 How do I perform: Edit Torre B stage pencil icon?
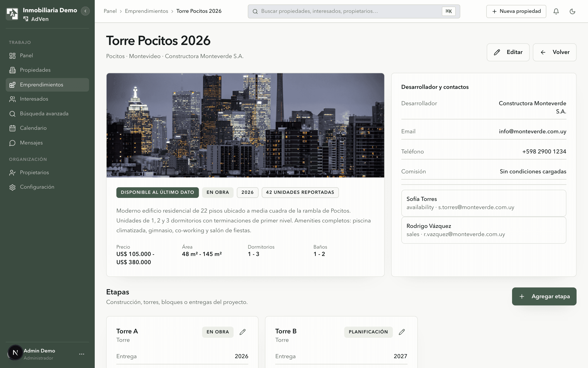[x=402, y=332]
